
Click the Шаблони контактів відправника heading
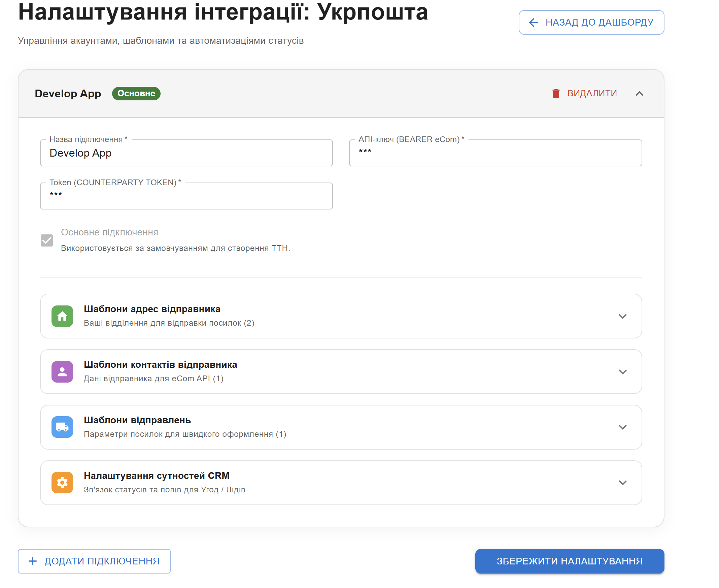[161, 365]
